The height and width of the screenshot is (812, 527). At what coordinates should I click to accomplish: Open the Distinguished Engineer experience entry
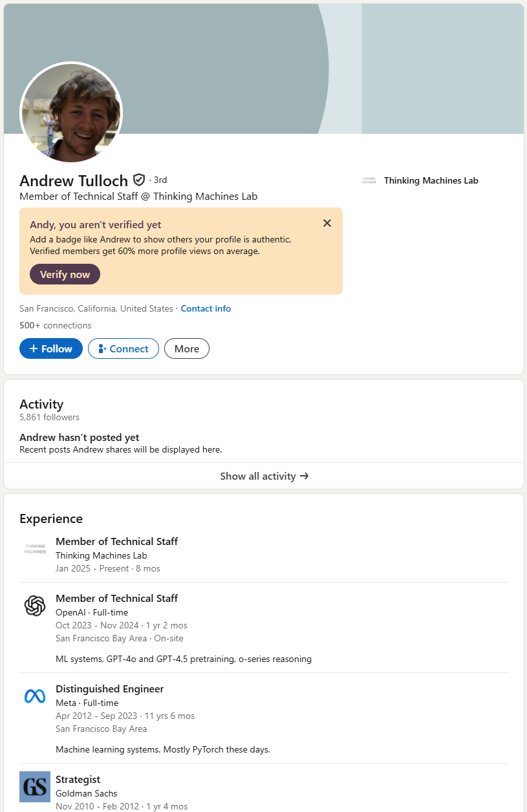[x=110, y=689]
